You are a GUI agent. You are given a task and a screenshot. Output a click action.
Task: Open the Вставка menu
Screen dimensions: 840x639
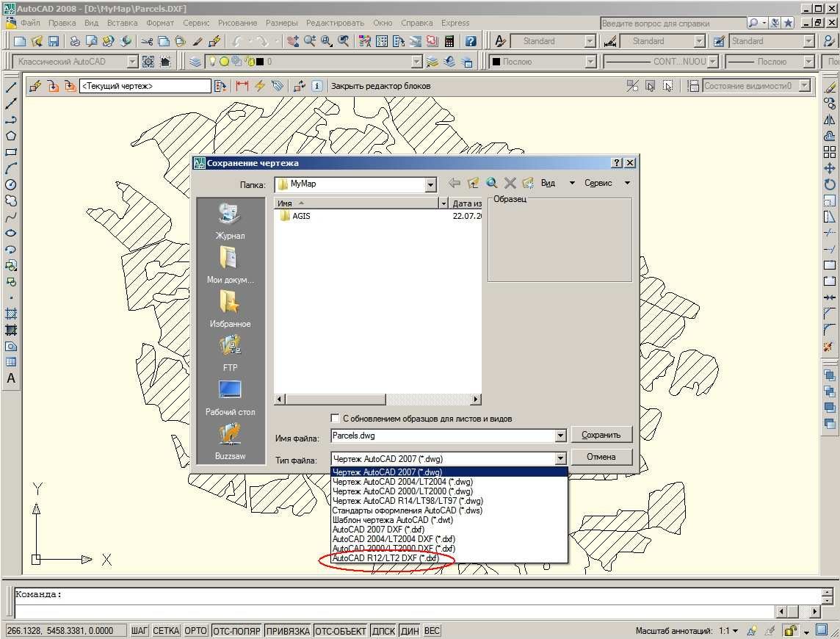click(x=122, y=23)
